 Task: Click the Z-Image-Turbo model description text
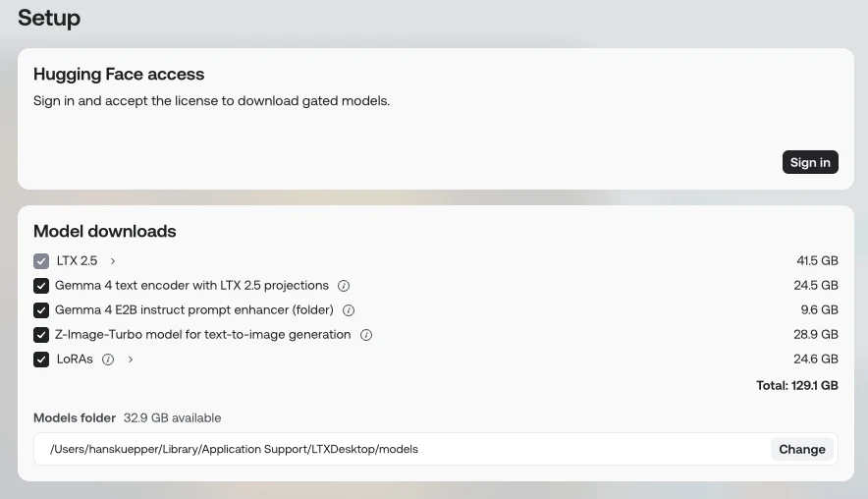(202, 335)
